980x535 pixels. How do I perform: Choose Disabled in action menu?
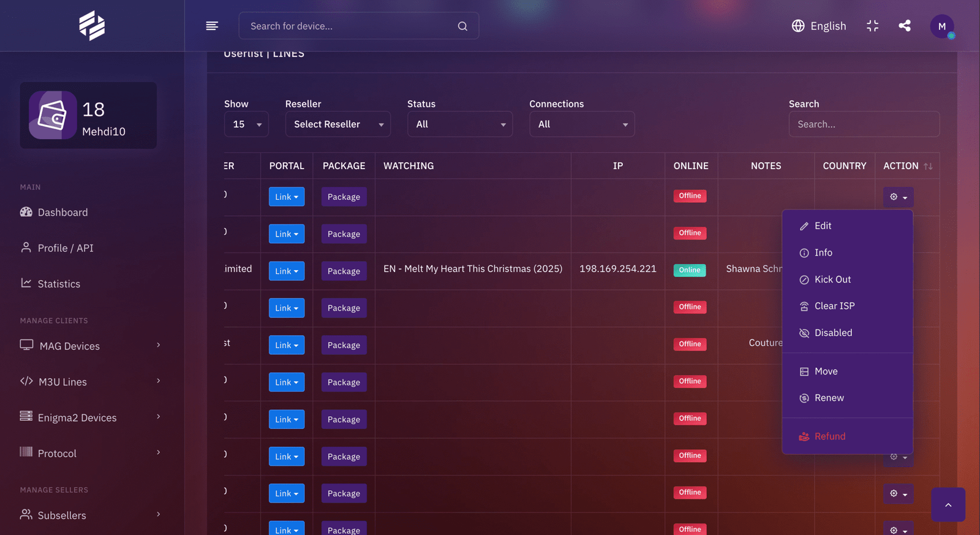coord(848,333)
